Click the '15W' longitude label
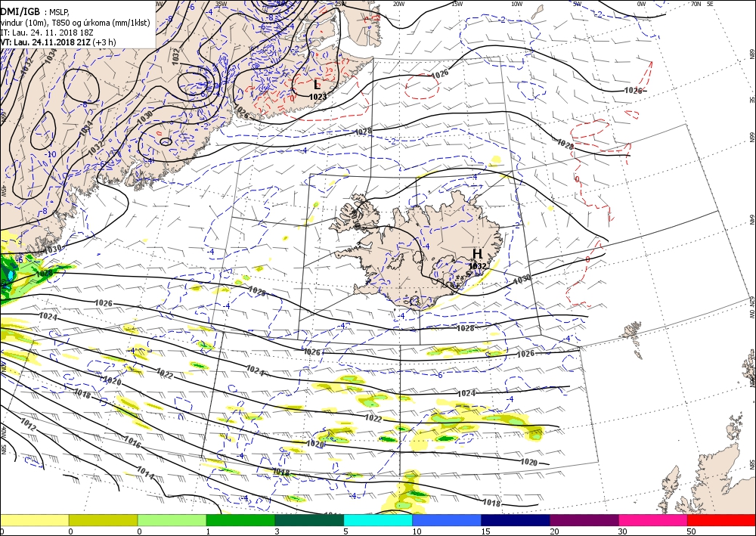 point(457,4)
